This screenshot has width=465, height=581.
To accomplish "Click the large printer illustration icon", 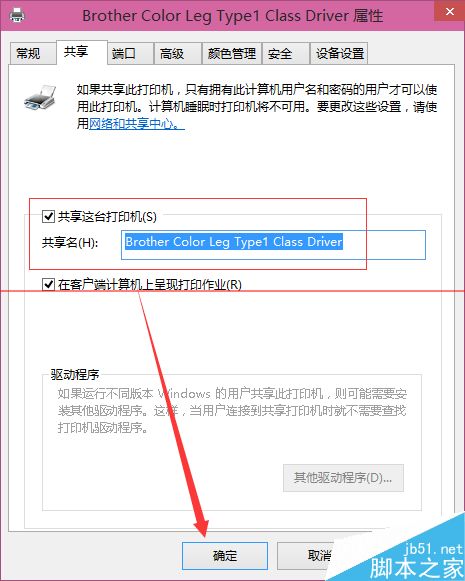I will (40, 98).
